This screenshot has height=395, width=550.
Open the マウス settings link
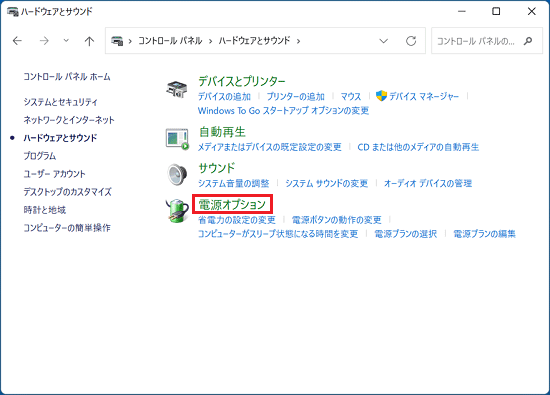(x=351, y=96)
